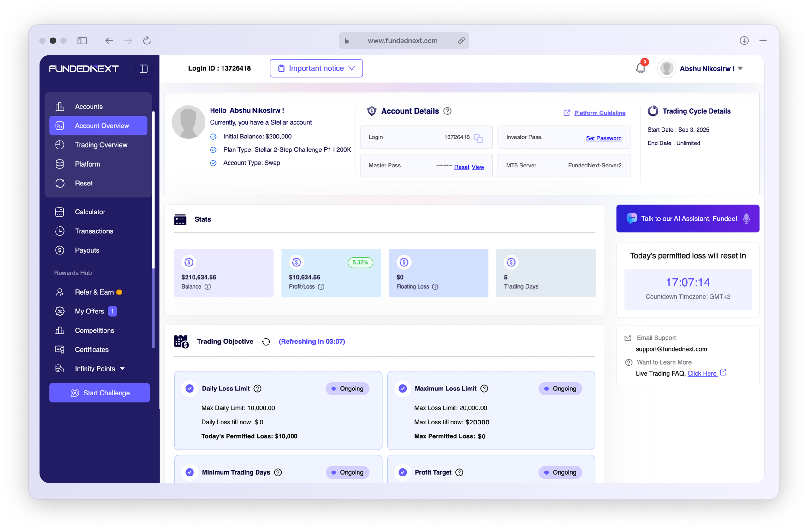808x532 pixels.
Task: Click the Profit/Loss info icon
Action: point(321,287)
